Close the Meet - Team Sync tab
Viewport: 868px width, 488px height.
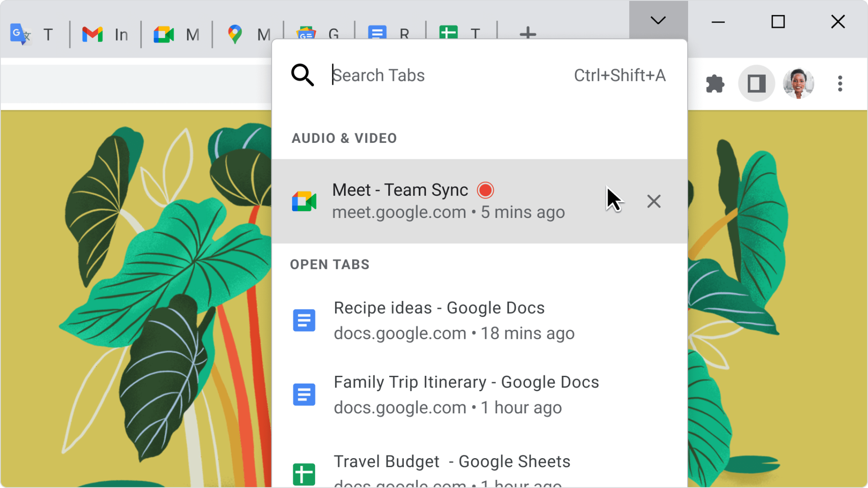(654, 201)
